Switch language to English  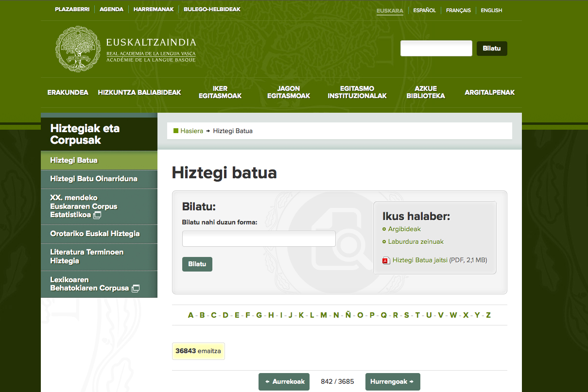pyautogui.click(x=491, y=11)
